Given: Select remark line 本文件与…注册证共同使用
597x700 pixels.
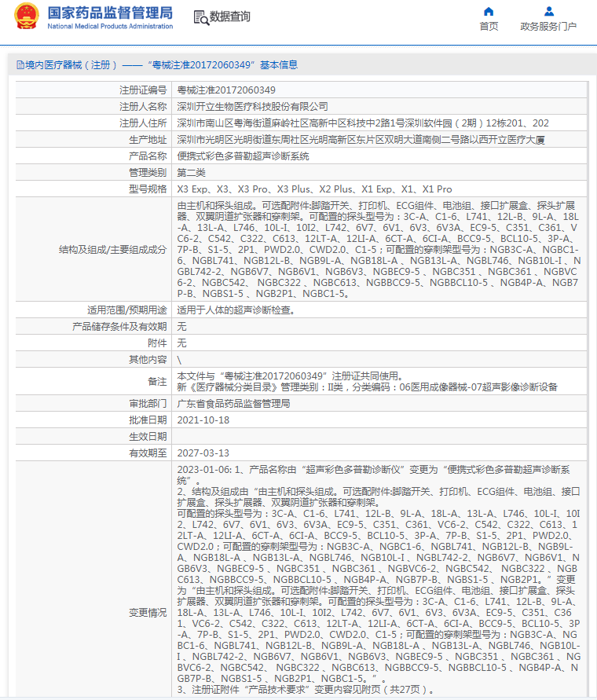Looking at the screenshot, I should [290, 376].
